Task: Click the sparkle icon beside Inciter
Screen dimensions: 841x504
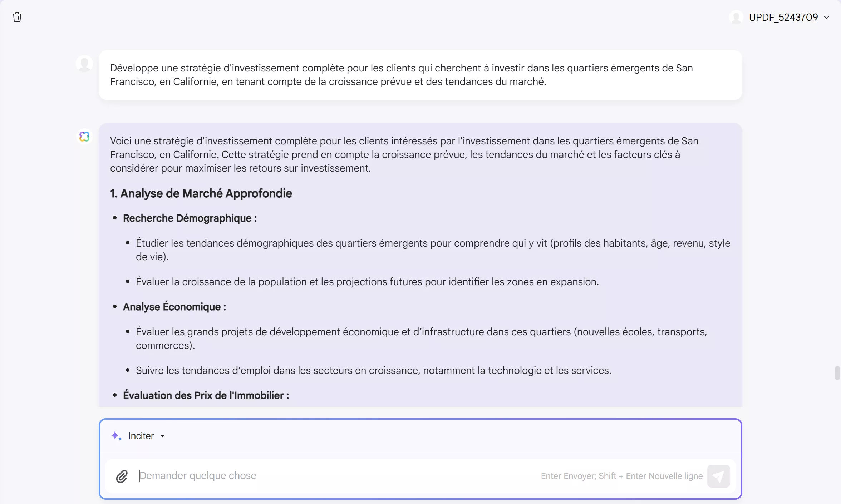Action: (x=116, y=436)
